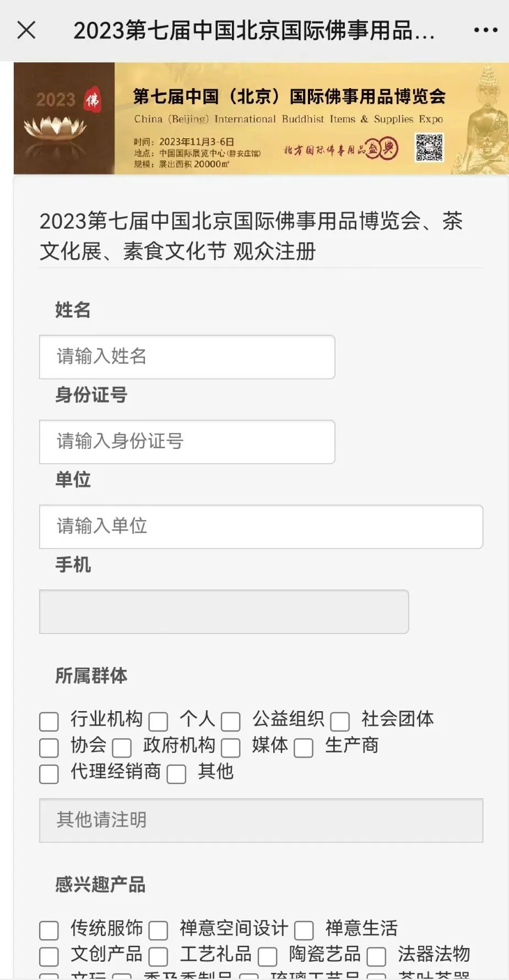Mark the 生产商 checkbox

(304, 748)
